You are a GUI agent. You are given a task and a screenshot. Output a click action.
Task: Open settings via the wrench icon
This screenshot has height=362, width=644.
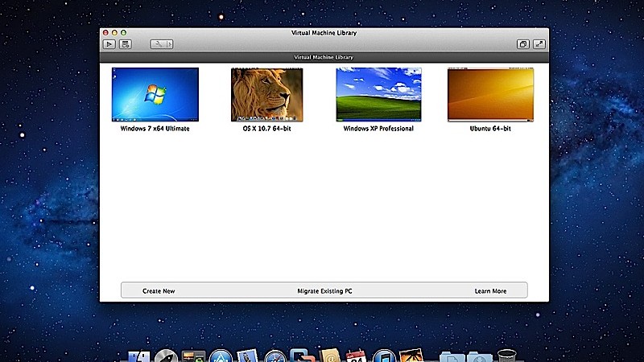coord(157,44)
